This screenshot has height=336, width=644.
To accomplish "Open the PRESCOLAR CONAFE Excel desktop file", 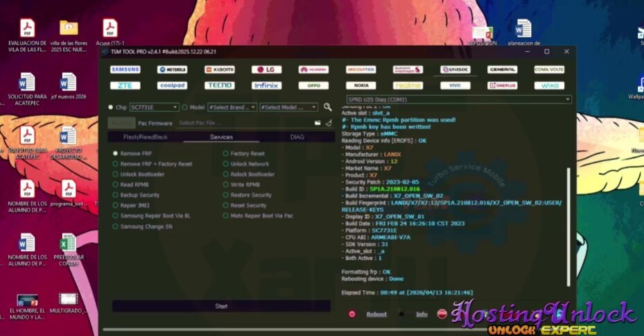I will (x=69, y=250).
